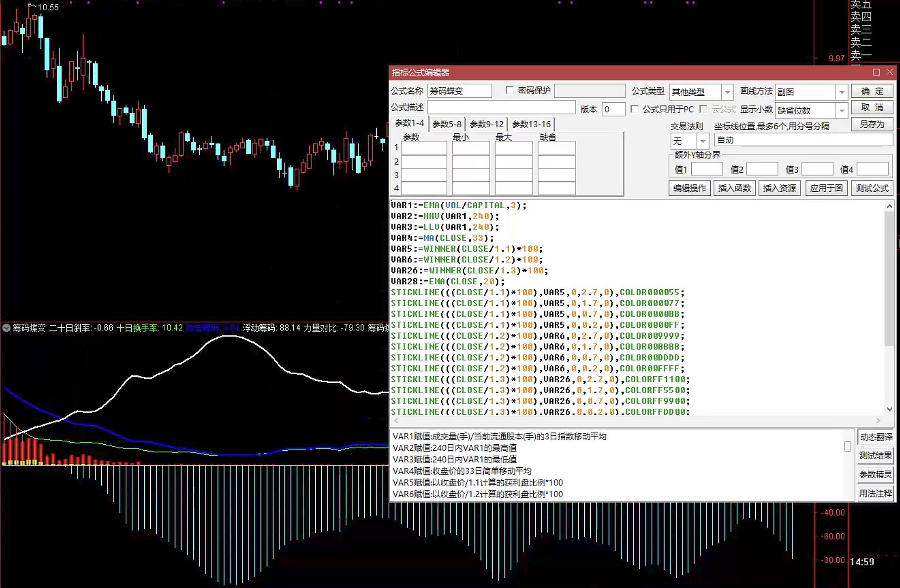Enable the 密码保护 checkbox
900x588 pixels.
tap(510, 90)
